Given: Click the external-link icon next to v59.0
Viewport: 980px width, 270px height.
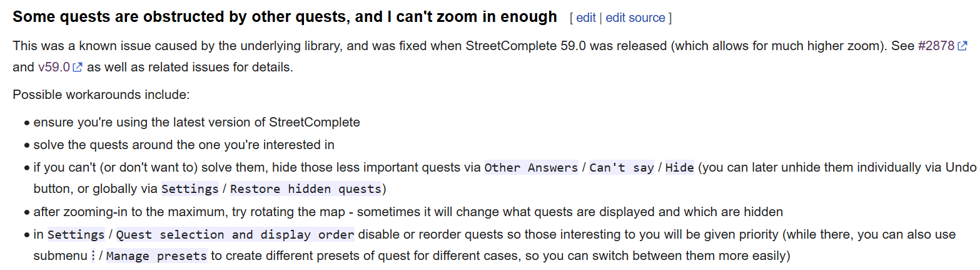Looking at the screenshot, I should pos(78,68).
